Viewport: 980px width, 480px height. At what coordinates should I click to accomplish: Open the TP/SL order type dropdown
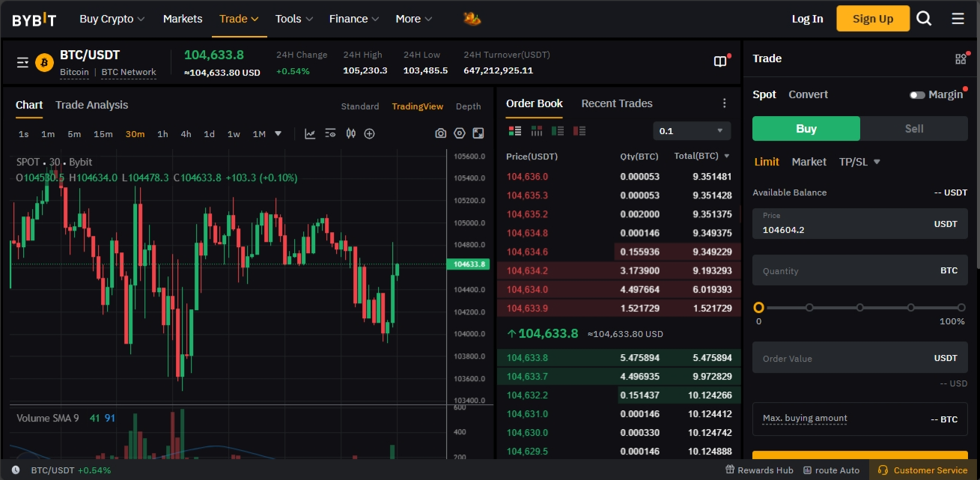[859, 162]
